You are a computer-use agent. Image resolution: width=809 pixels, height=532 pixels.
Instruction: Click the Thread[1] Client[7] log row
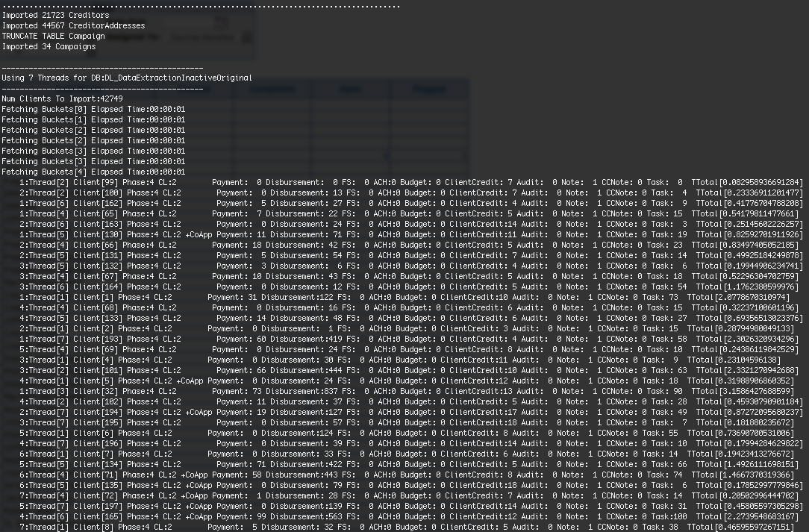[x=407, y=454]
